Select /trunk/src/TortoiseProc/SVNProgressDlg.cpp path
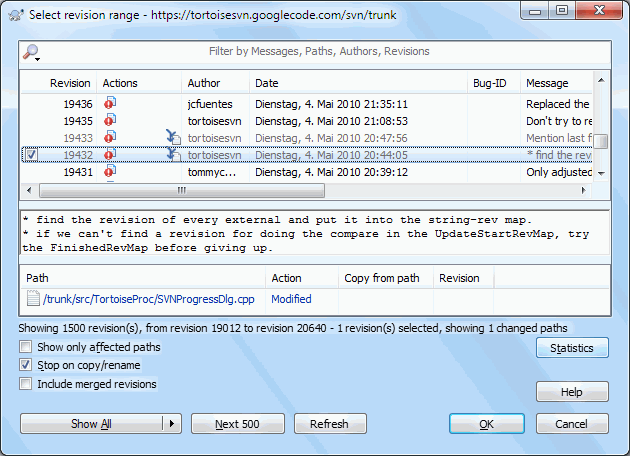This screenshot has height=456, width=630. (x=149, y=299)
